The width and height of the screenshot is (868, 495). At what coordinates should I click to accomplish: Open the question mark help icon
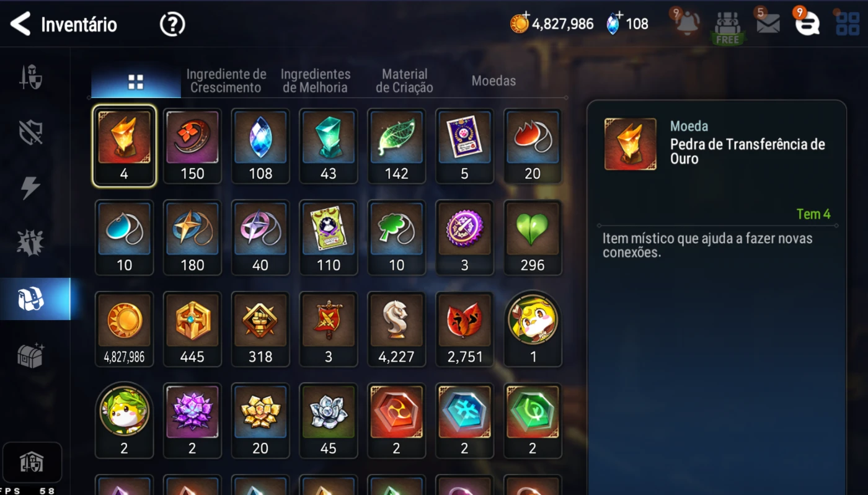point(172,24)
